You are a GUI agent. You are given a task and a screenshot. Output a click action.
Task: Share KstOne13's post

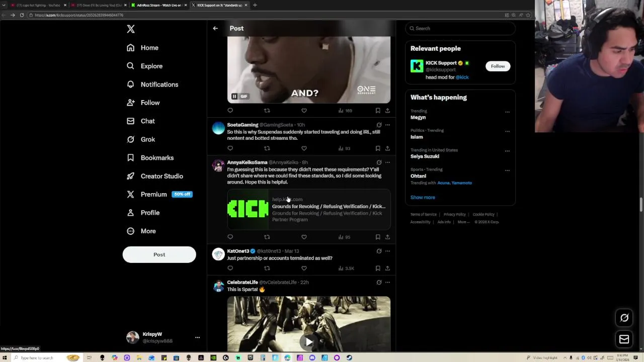pos(387,268)
